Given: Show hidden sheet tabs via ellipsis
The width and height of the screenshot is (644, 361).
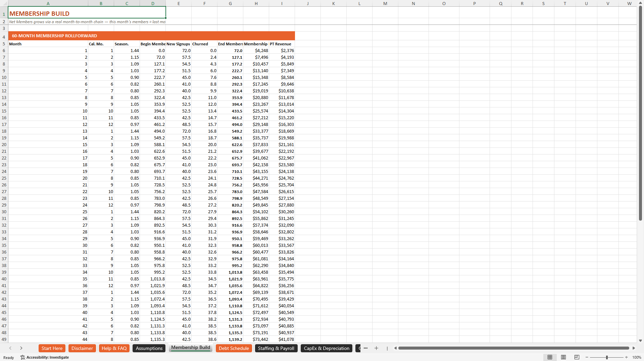Looking at the screenshot, I should (x=365, y=348).
